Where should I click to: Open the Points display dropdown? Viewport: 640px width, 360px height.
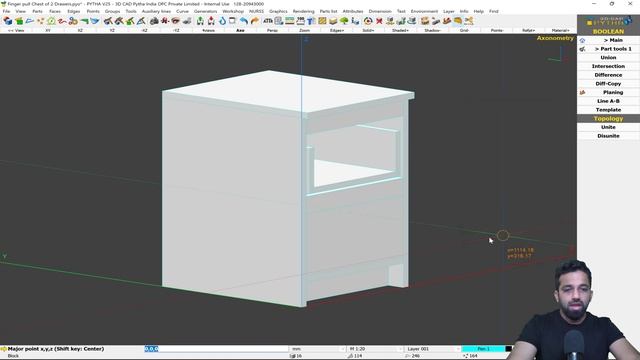tap(497, 31)
